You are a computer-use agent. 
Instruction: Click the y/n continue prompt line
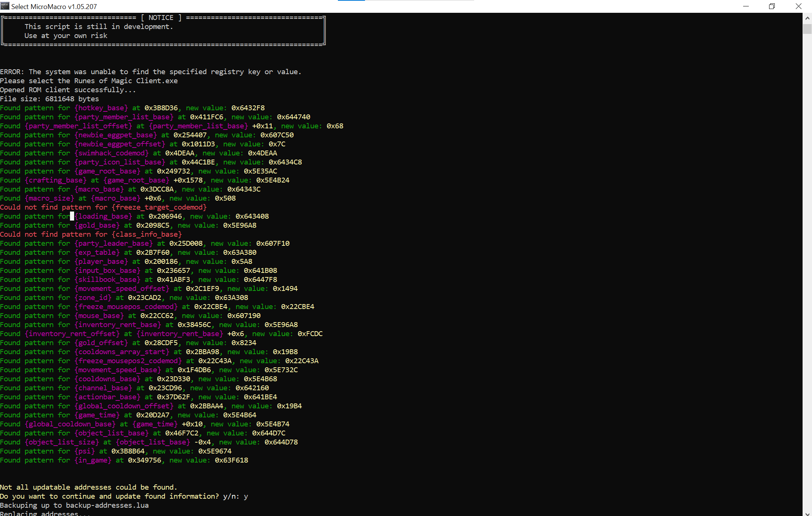(124, 496)
